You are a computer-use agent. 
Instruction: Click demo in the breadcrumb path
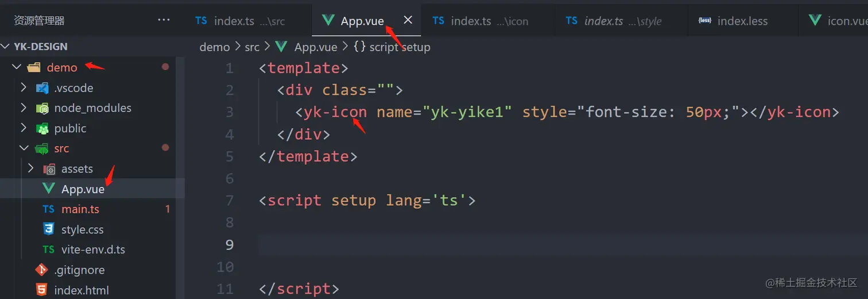point(215,47)
